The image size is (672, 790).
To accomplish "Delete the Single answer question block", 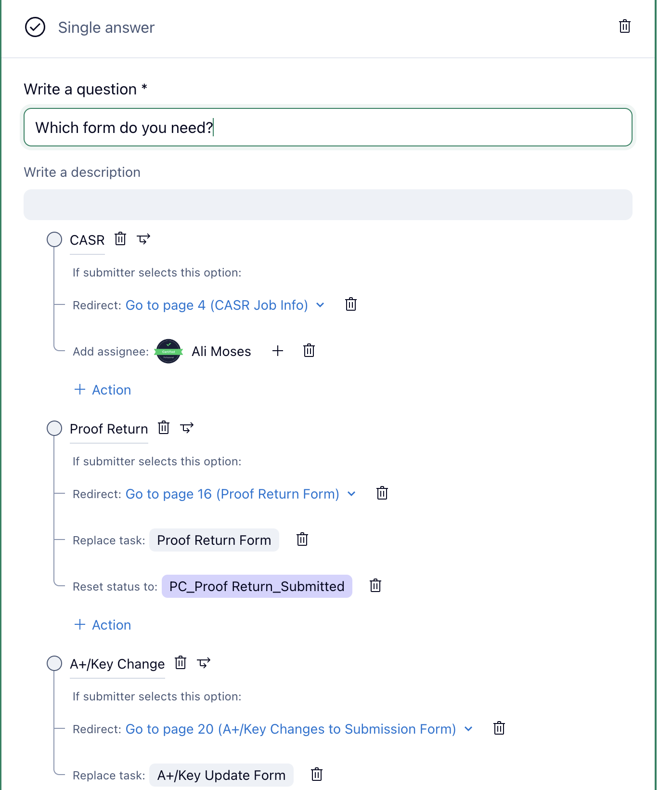I will tap(624, 26).
